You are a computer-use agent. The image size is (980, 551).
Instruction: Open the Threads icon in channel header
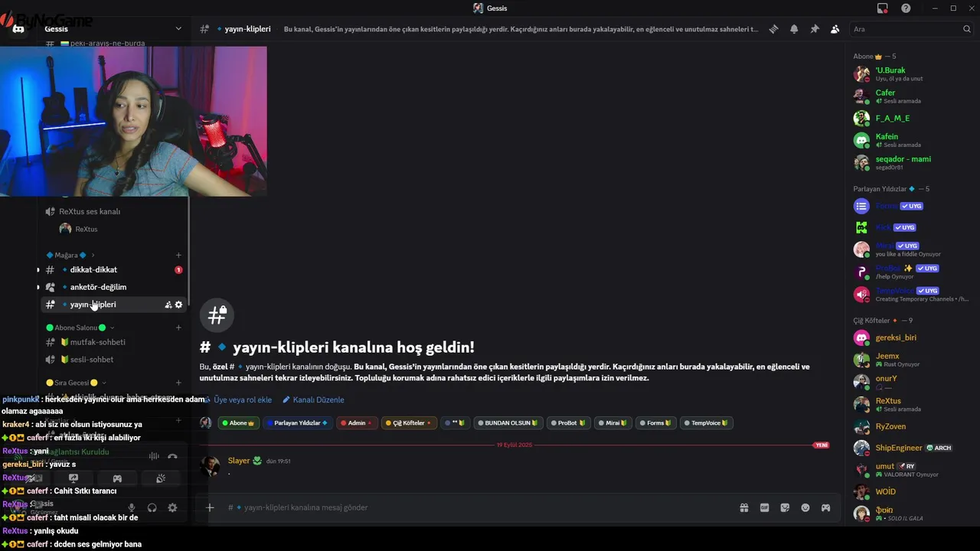774,29
